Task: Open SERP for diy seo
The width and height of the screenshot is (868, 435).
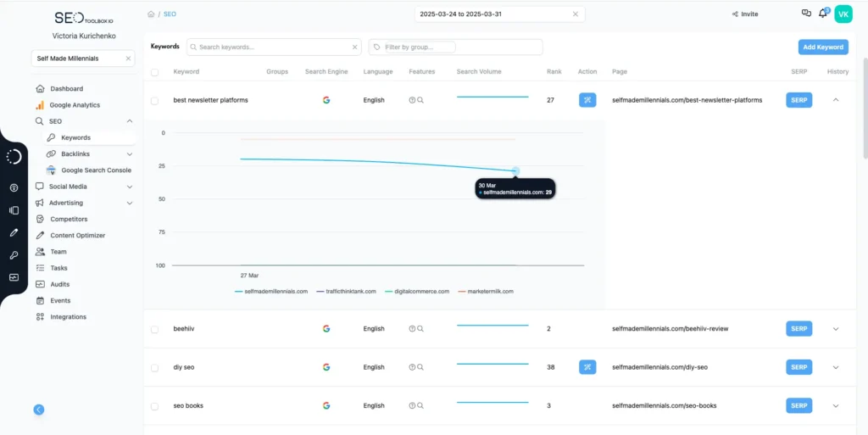Action: (798, 367)
